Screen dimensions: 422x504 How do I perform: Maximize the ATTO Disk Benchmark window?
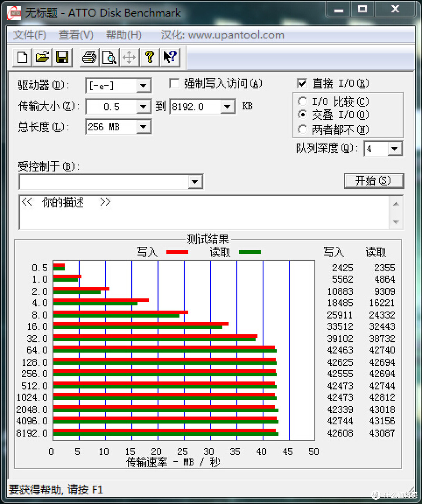(x=362, y=10)
